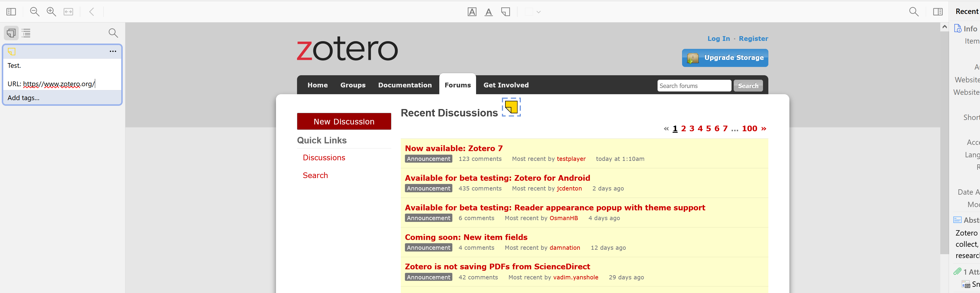Click the scroll up arrow
The image size is (980, 293).
pyautogui.click(x=944, y=27)
